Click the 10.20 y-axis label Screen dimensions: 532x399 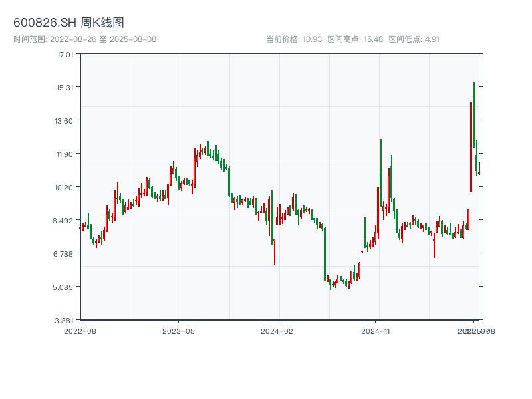tap(65, 187)
